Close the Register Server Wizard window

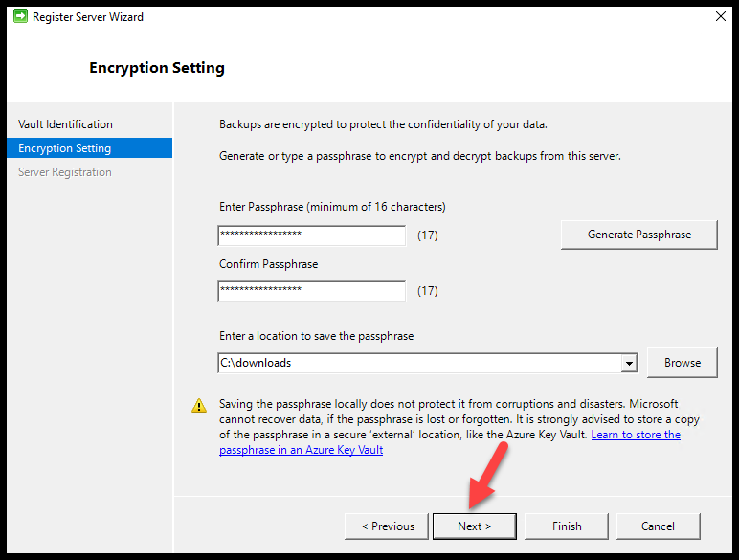click(x=718, y=16)
